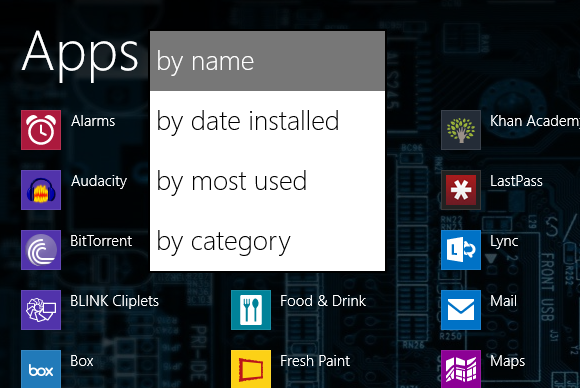Click the Audacity app label
This screenshot has width=580, height=388.
[x=99, y=182]
